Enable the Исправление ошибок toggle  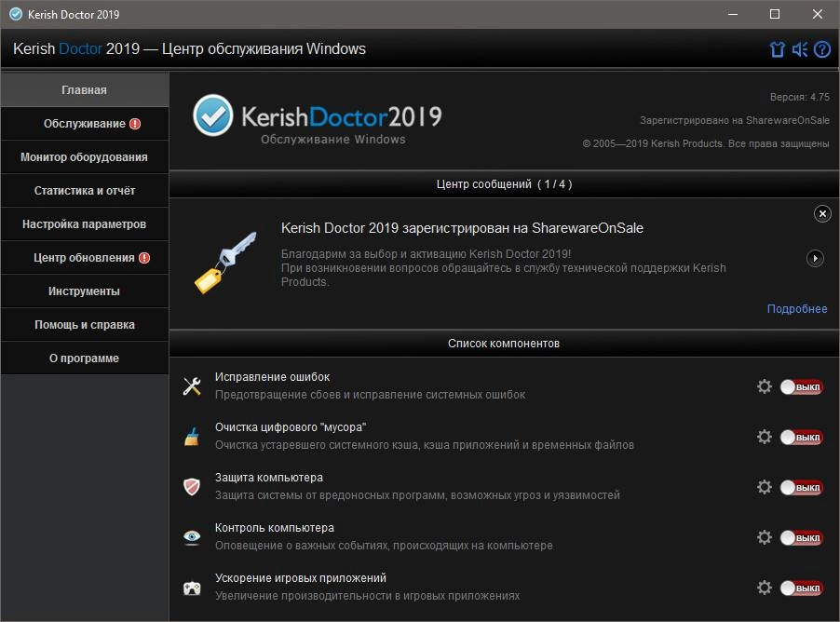pos(801,386)
